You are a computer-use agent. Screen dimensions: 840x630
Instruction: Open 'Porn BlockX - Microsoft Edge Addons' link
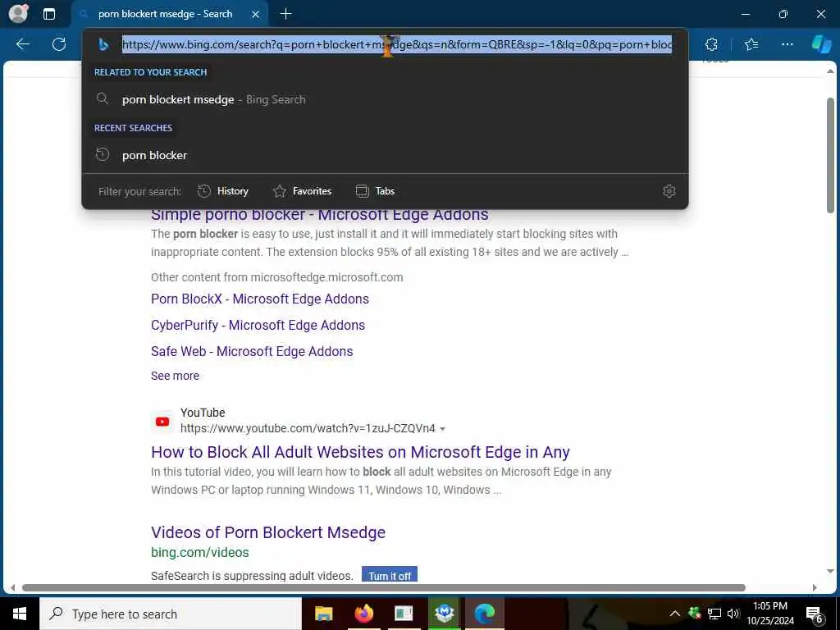[x=260, y=299]
